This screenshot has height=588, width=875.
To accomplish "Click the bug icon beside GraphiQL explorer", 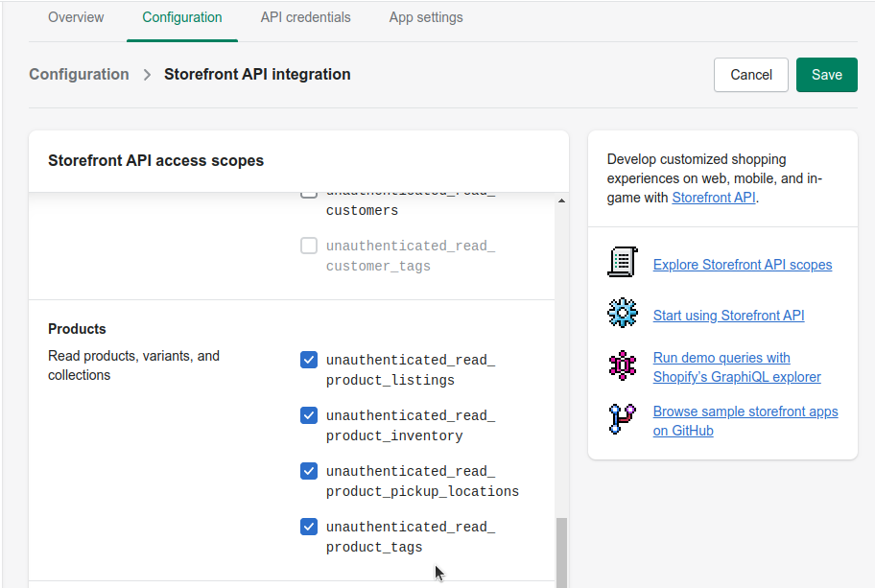I will (x=622, y=365).
